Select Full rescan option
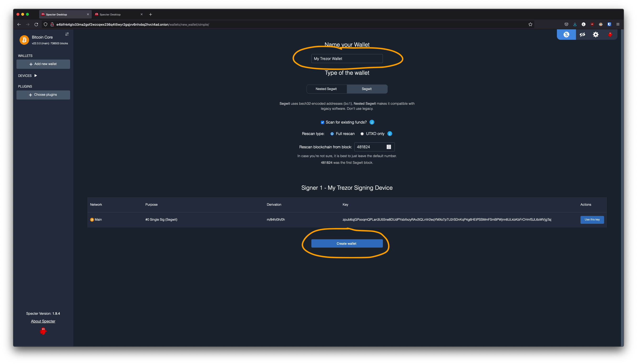The image size is (637, 364). [332, 134]
